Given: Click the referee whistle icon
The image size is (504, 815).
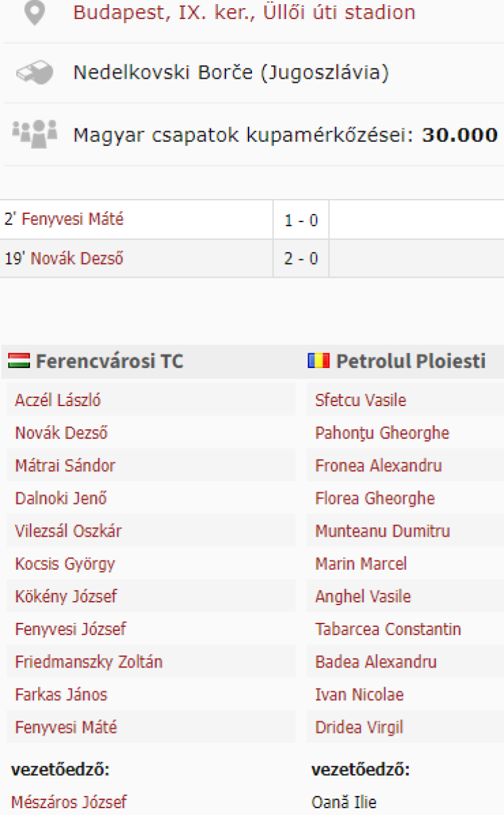Looking at the screenshot, I should 35,73.
